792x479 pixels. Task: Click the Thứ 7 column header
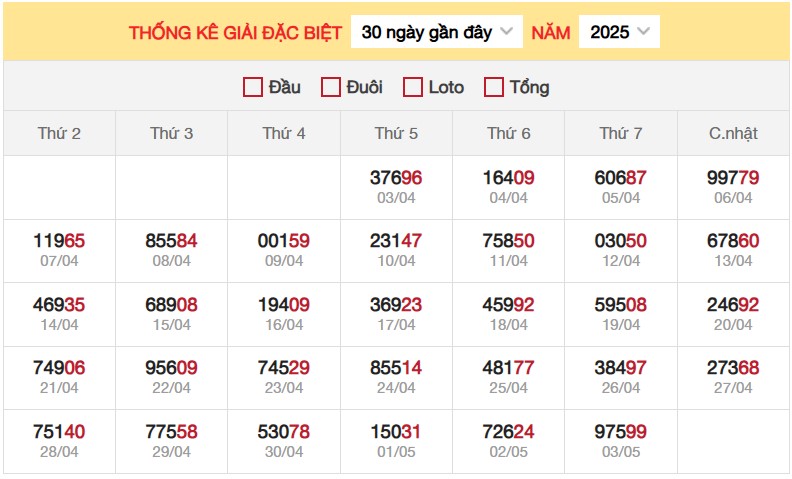point(621,133)
